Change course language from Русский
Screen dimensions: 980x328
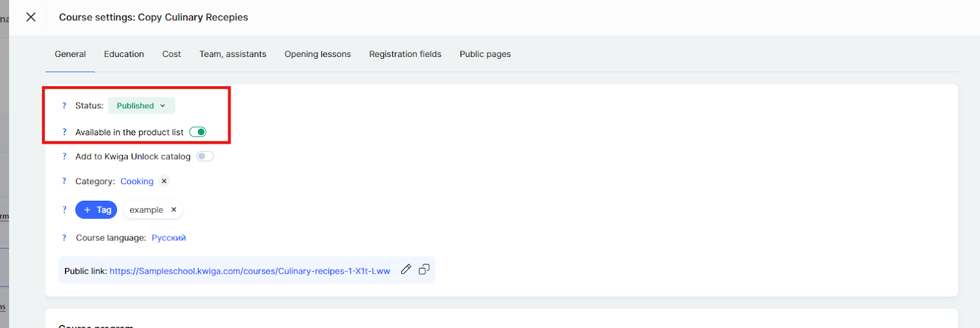[168, 238]
